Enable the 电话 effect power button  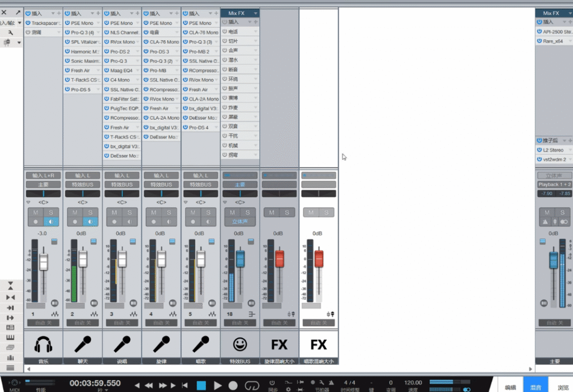(x=225, y=31)
